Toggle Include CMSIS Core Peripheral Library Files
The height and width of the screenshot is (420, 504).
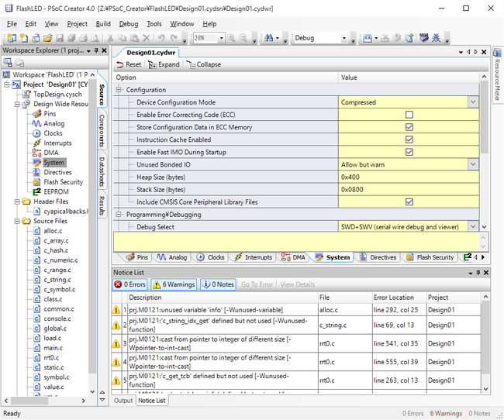click(x=409, y=201)
